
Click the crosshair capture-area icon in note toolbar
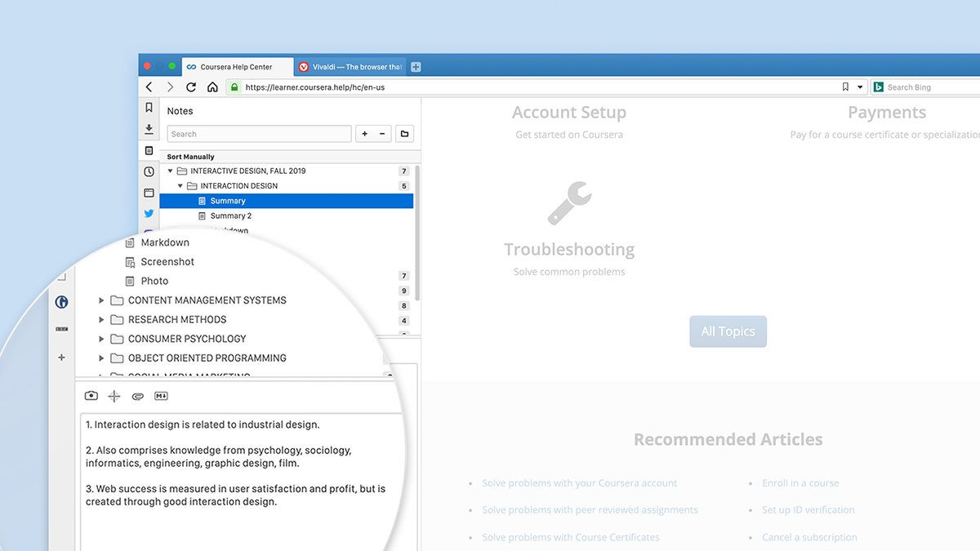coord(114,396)
